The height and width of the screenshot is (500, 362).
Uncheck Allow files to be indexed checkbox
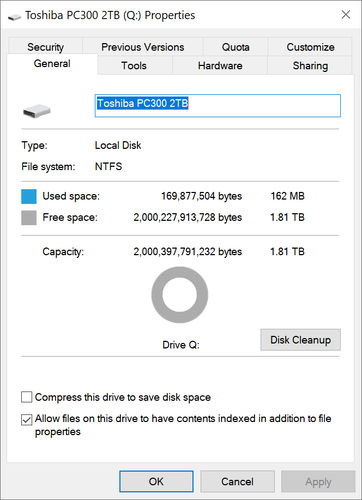click(x=26, y=420)
